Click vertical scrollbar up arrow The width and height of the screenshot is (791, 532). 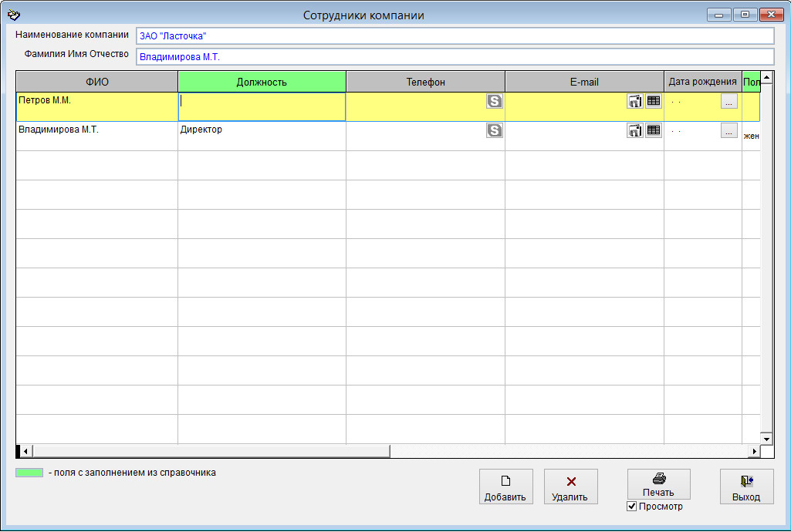[766, 78]
